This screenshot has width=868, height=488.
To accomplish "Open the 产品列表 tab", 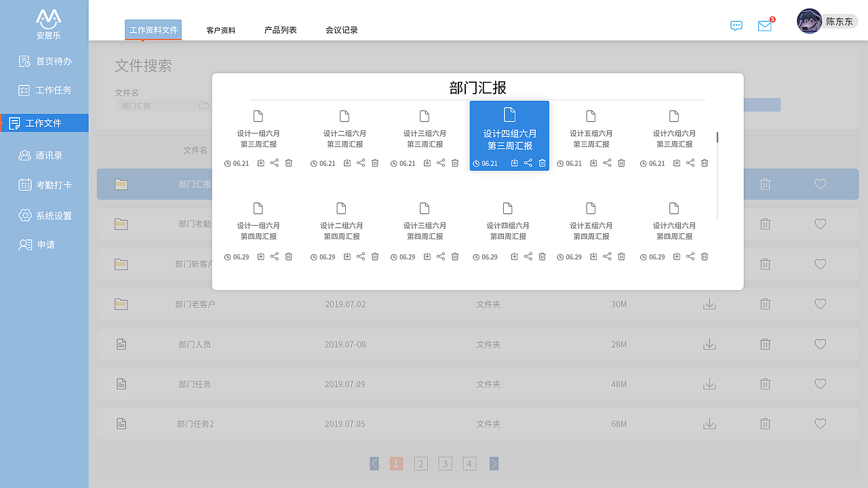I will pyautogui.click(x=280, y=30).
